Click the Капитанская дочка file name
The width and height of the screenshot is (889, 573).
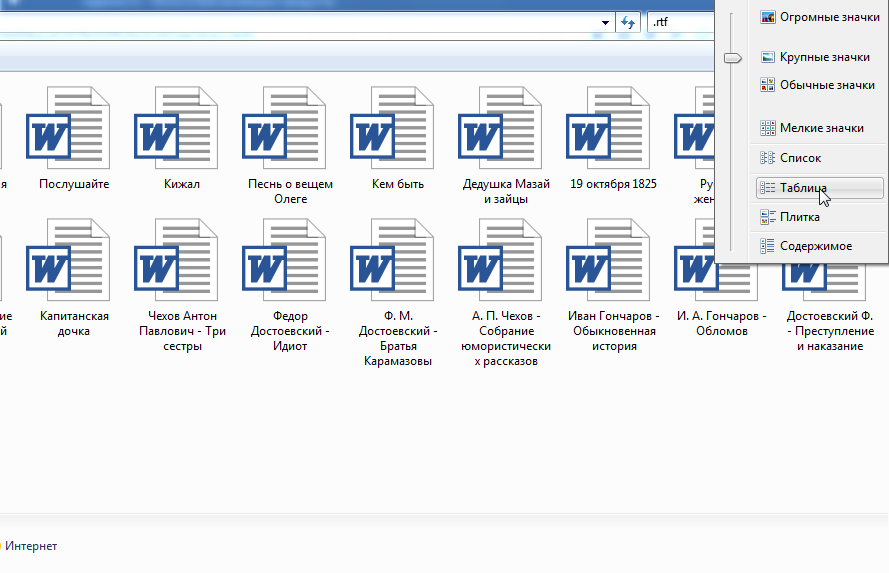(74, 324)
